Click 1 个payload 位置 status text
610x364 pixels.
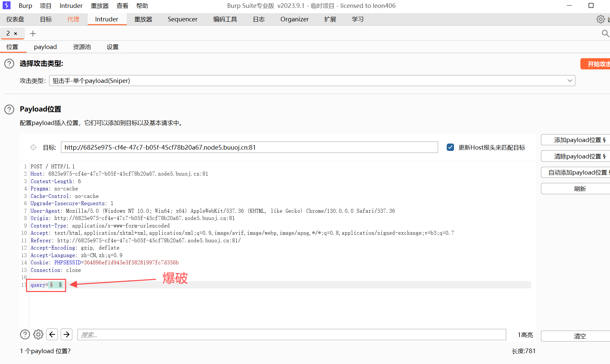click(x=45, y=351)
